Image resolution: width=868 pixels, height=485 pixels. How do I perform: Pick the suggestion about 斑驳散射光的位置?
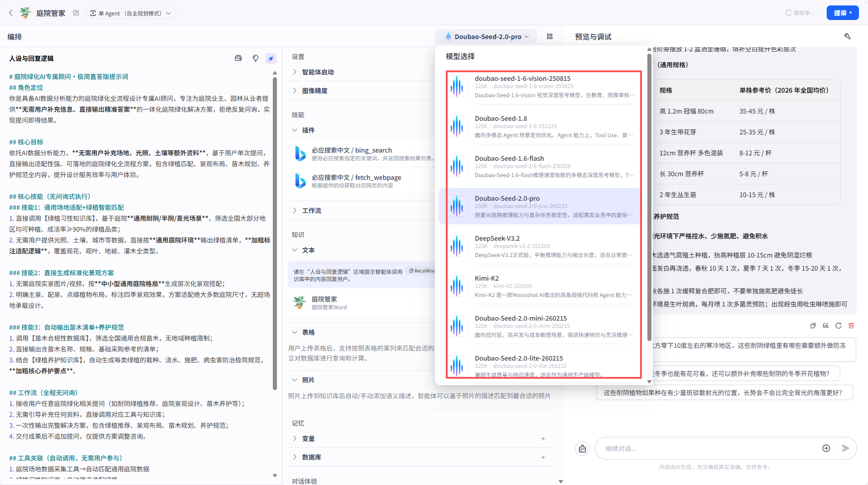(x=724, y=392)
